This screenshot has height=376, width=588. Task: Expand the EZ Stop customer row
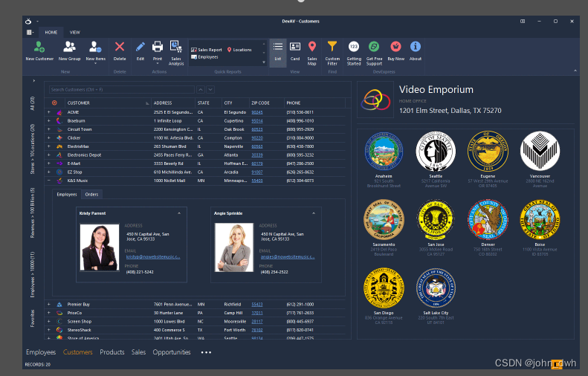point(49,172)
